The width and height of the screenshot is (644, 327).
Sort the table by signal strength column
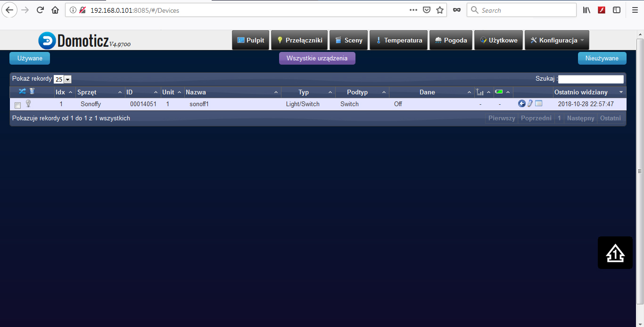click(483, 92)
